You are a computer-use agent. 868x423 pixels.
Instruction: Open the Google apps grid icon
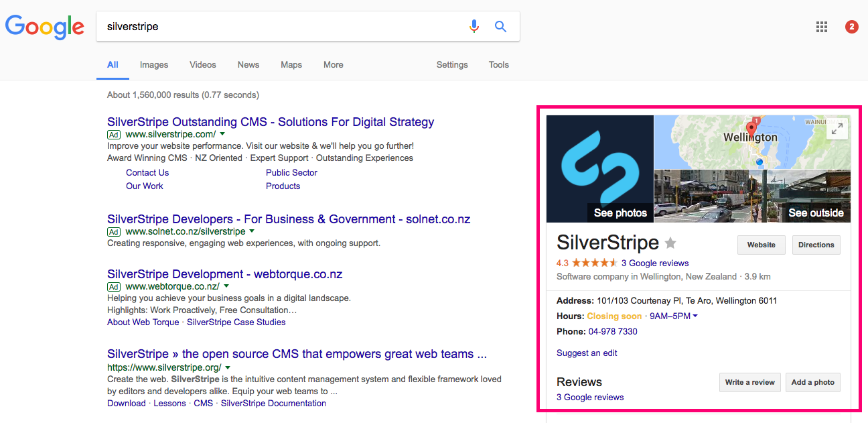(x=822, y=26)
